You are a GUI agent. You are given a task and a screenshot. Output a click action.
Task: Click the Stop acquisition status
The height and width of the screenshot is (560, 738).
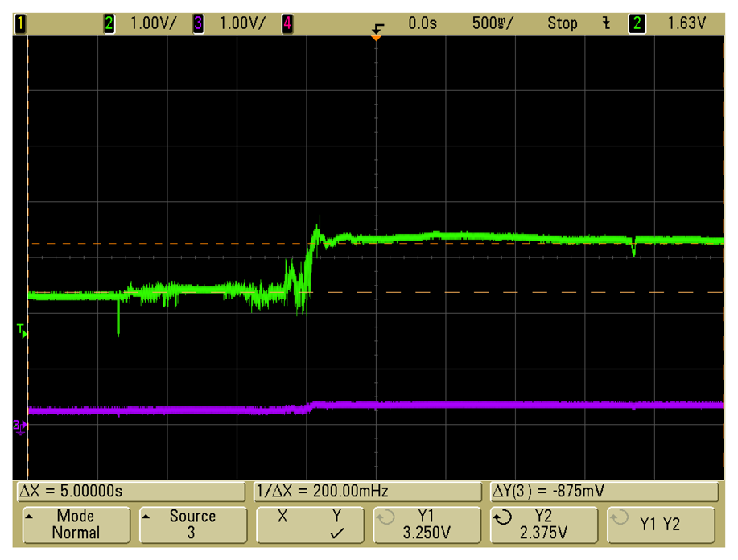pos(562,24)
